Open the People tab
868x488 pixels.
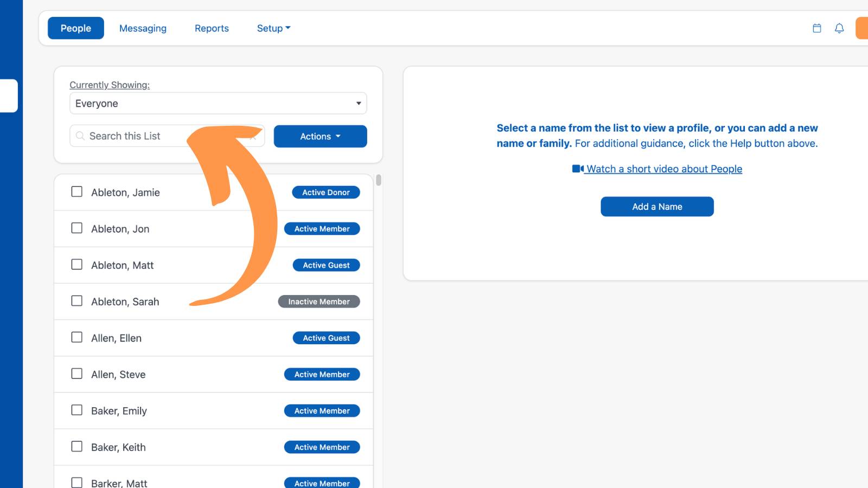click(x=76, y=28)
